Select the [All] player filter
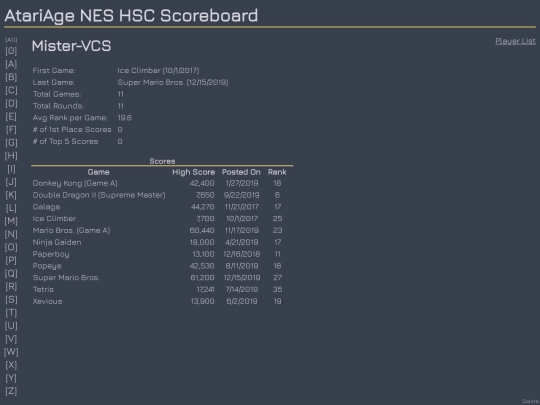540x405 pixels. 11,40
